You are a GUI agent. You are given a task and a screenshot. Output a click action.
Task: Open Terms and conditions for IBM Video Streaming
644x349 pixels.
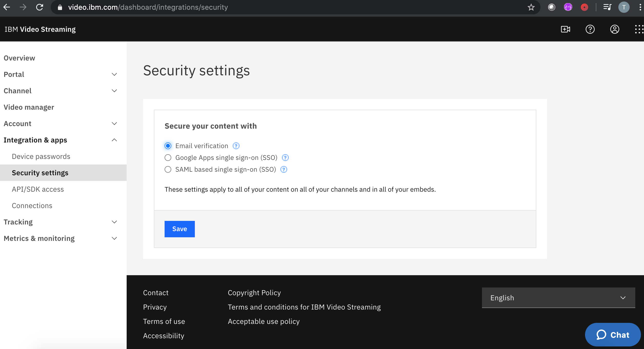(x=304, y=307)
